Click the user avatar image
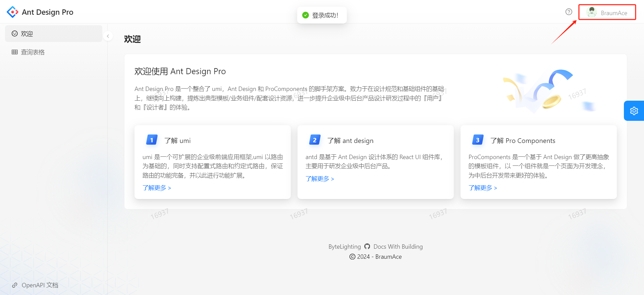 point(592,12)
